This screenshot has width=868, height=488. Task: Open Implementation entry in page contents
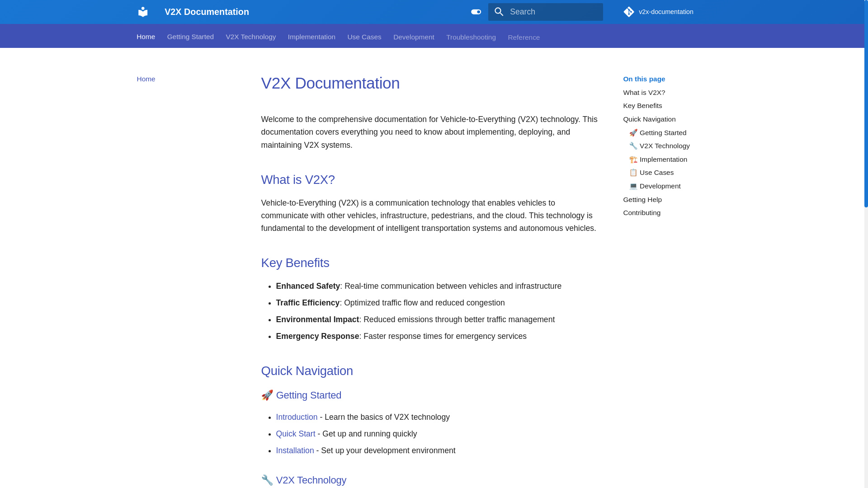coord(658,160)
